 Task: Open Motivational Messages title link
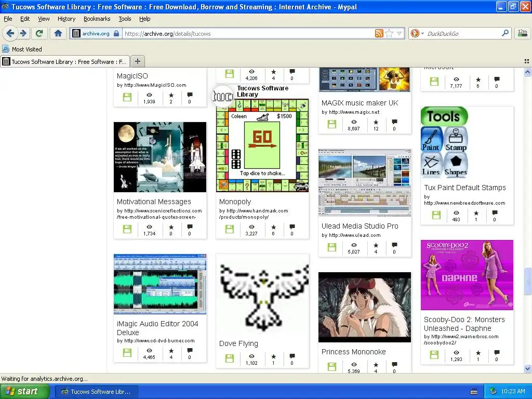(x=154, y=202)
